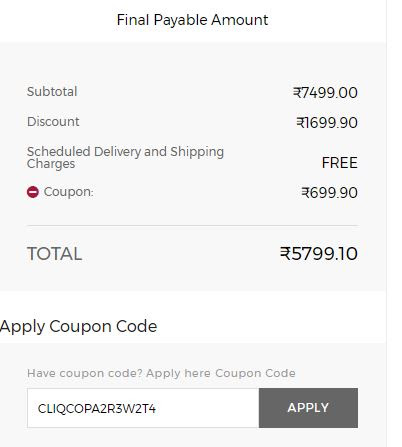Click the Coupon: label

pos(69,192)
